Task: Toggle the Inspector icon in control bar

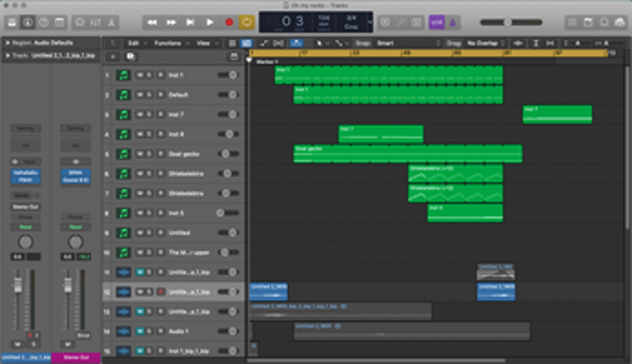Action: coord(28,23)
